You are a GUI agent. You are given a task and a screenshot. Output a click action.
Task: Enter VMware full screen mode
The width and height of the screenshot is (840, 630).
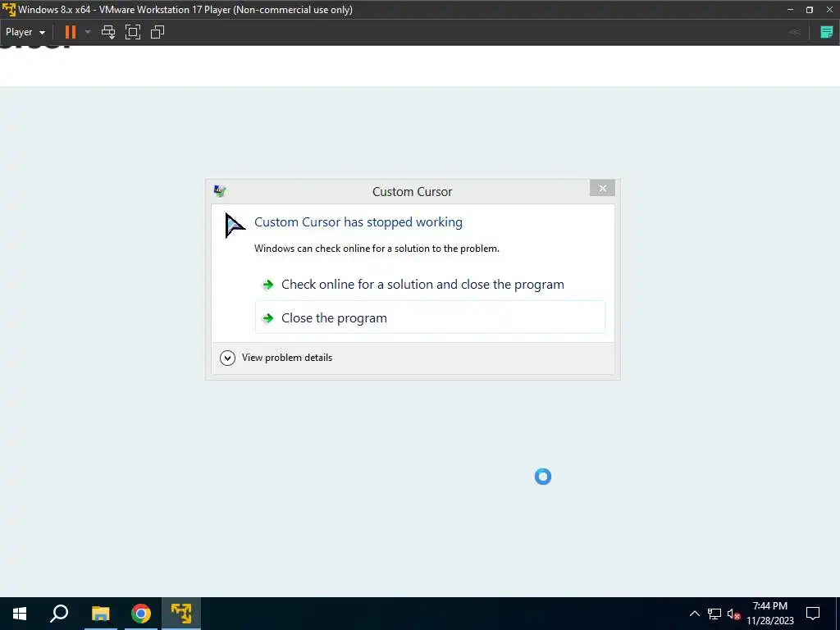133,32
